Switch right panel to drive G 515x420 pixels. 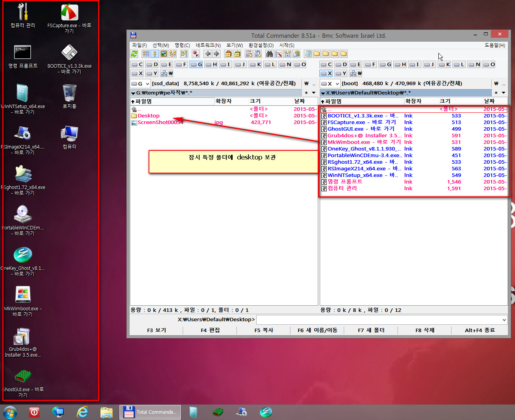385,65
